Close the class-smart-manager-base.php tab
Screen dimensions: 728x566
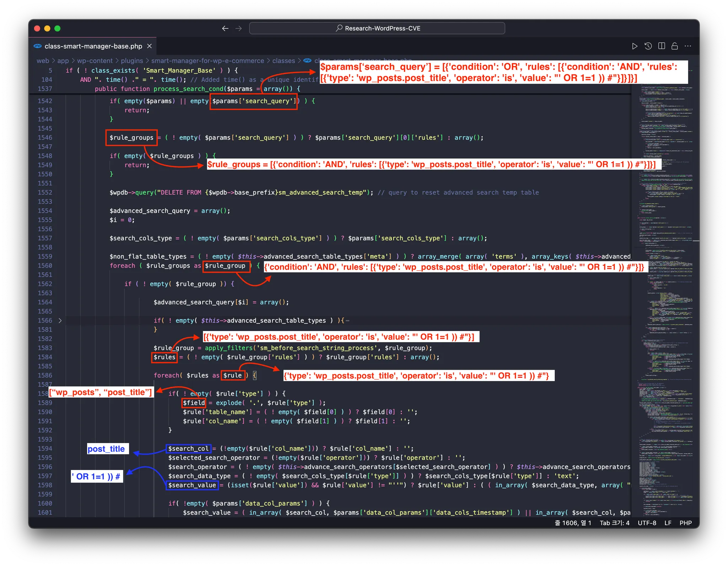click(150, 46)
